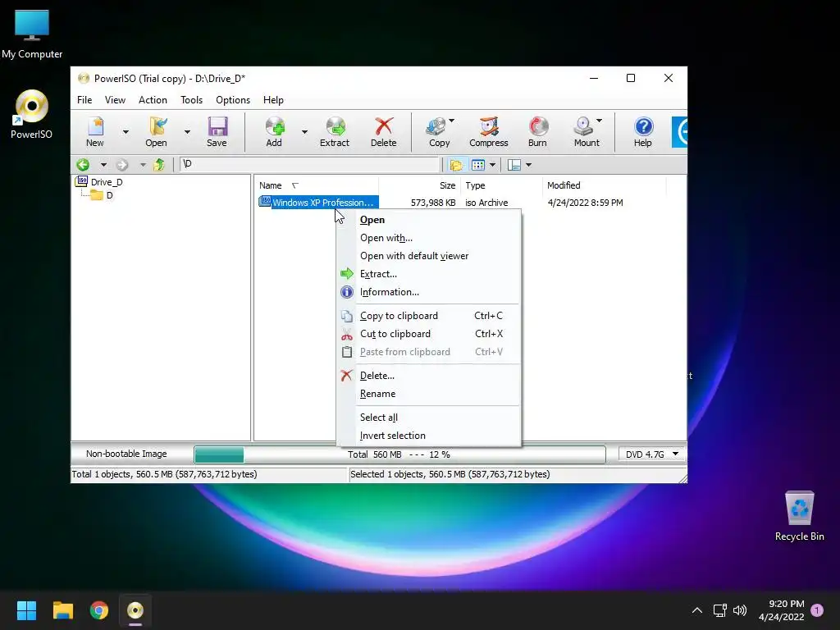840x630 pixels.
Task: Open the Help menu
Action: 273,100
